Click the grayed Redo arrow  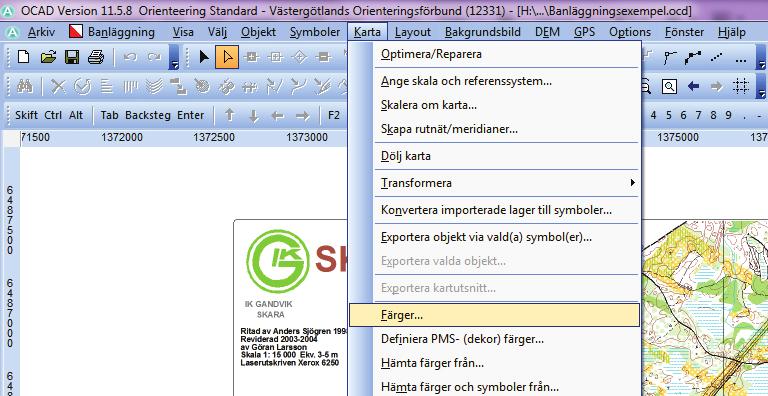pyautogui.click(x=155, y=57)
